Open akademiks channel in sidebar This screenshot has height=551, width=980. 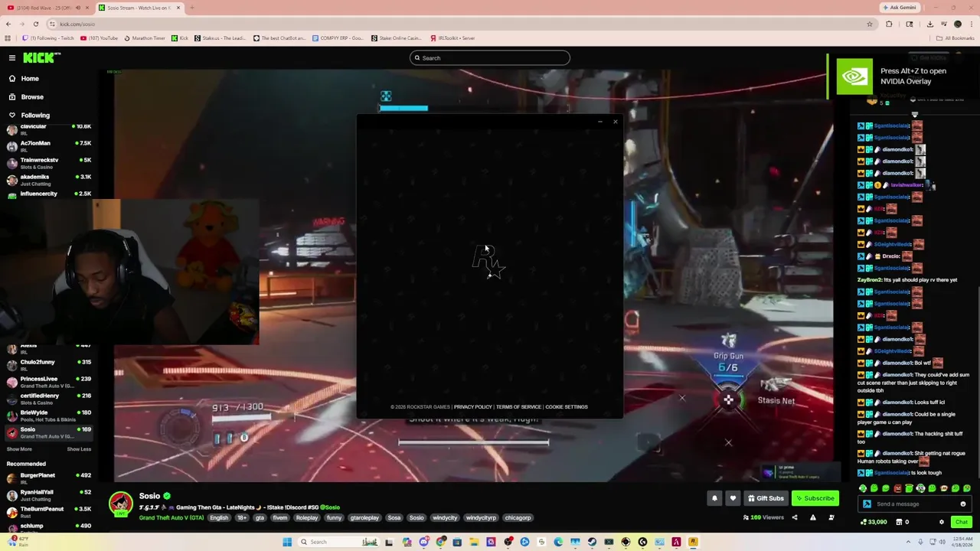[x=47, y=180]
